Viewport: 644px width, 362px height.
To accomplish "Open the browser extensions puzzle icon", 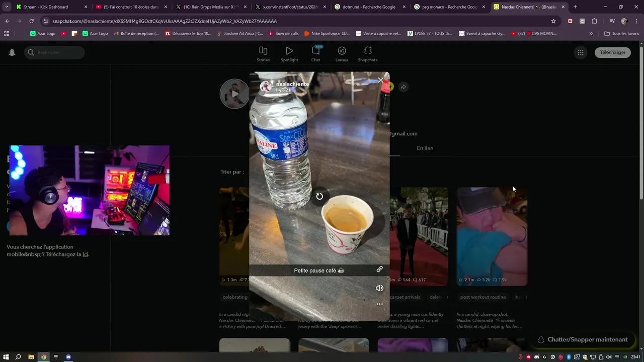I will [594, 21].
